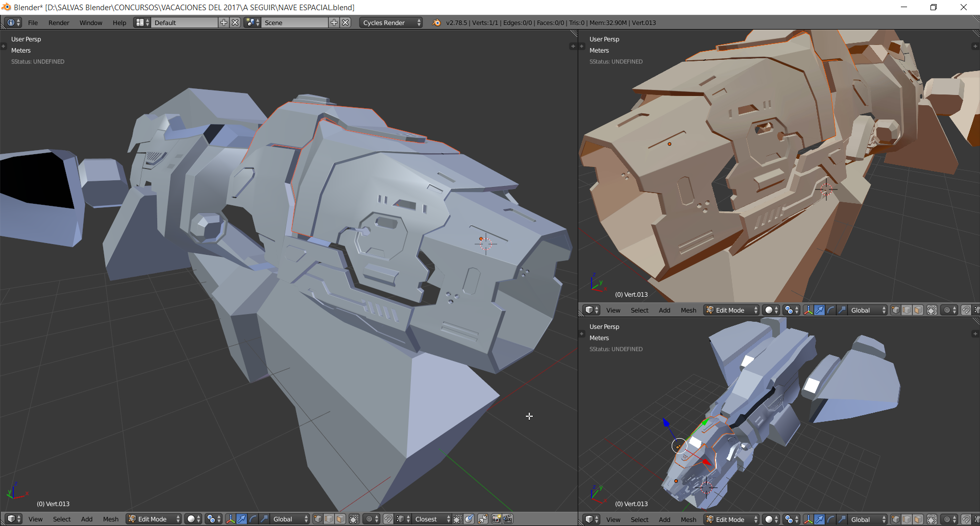Open editor type menu in lower-right viewport
The image size is (980, 526).
[592, 519]
